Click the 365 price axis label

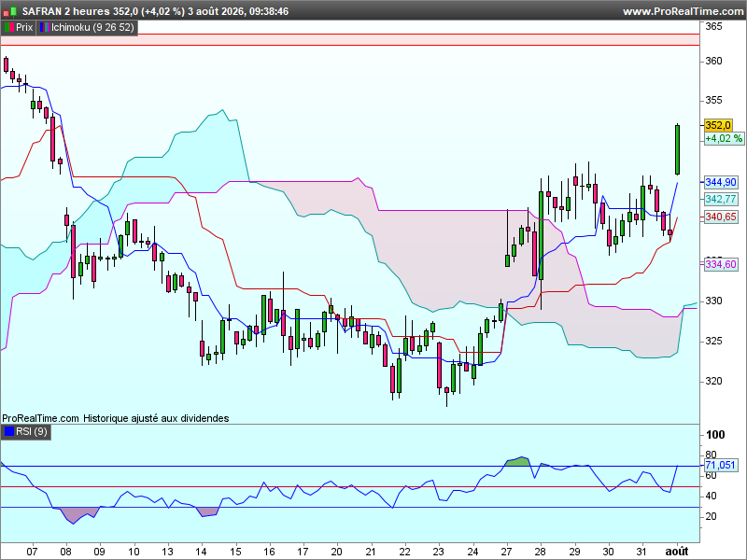[713, 27]
